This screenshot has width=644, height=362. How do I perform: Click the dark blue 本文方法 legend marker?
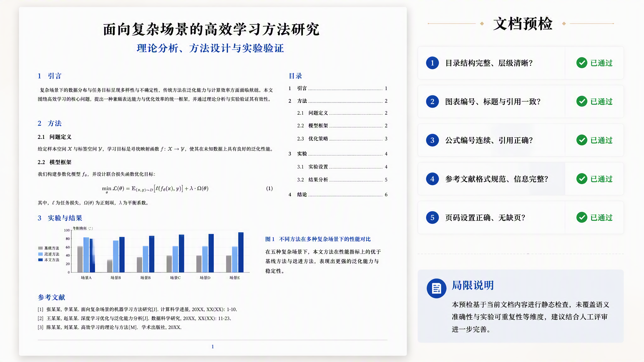[x=40, y=260]
